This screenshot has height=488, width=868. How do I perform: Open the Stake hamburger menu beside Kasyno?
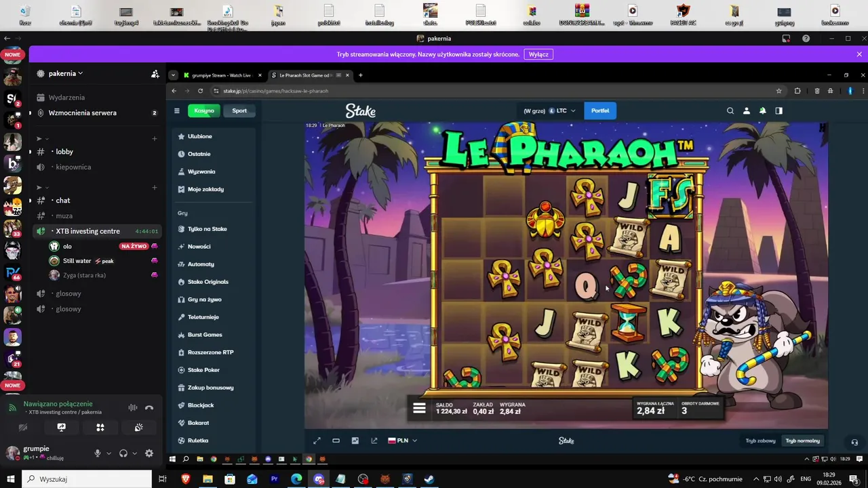click(177, 110)
